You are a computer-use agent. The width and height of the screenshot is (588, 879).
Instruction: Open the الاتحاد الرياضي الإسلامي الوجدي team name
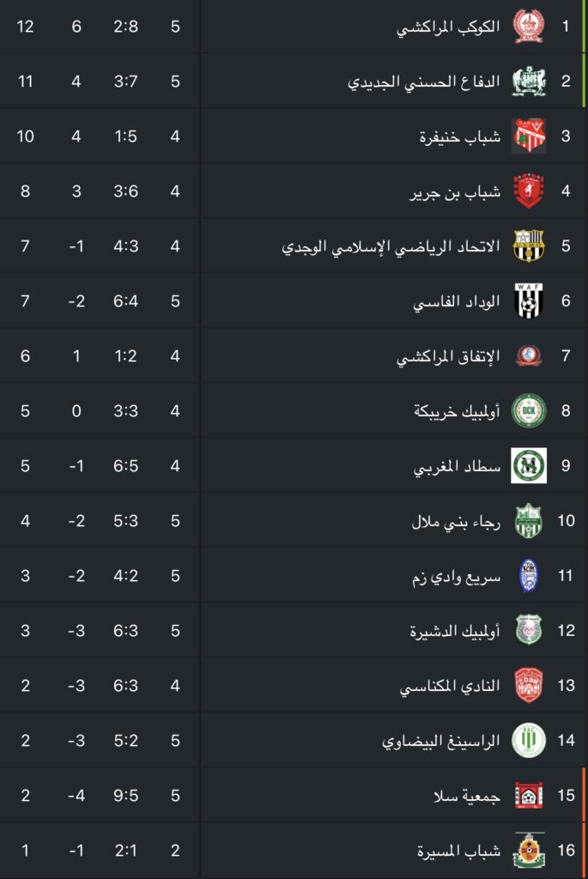(x=391, y=246)
